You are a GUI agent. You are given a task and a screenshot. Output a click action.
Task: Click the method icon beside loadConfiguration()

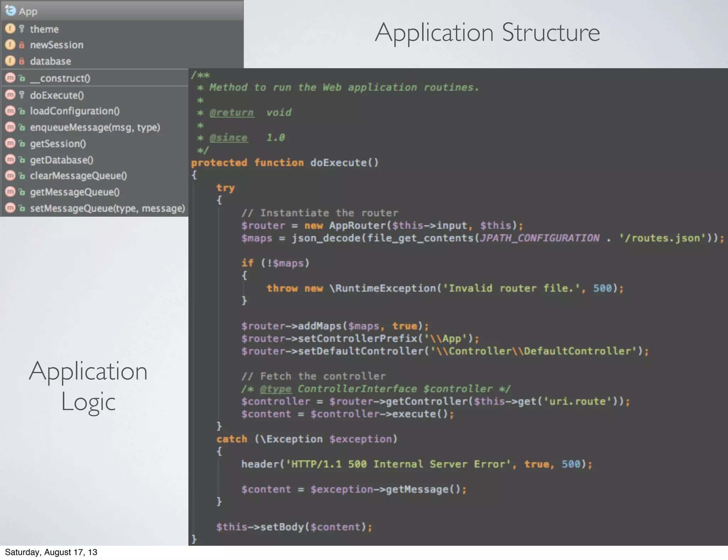[x=10, y=111]
